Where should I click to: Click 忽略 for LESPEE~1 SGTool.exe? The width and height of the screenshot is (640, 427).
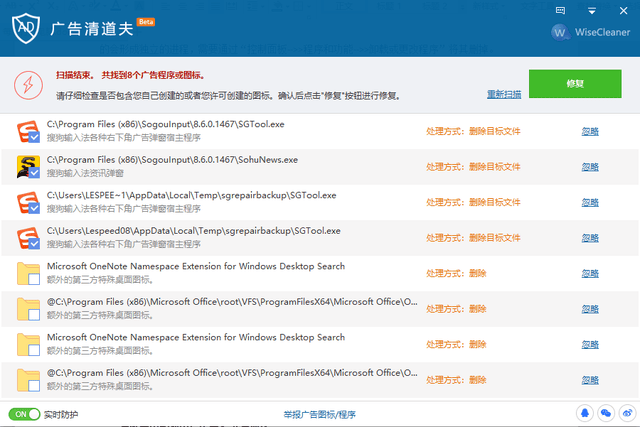click(x=590, y=202)
